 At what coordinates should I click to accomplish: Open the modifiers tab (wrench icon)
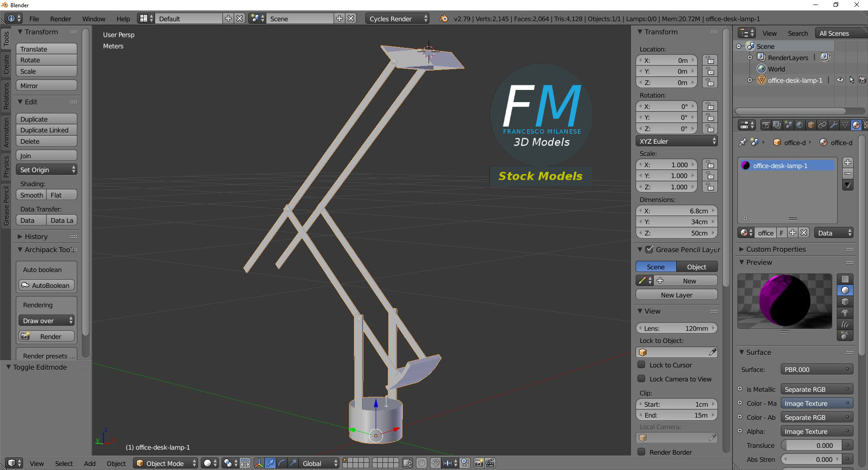tap(834, 125)
